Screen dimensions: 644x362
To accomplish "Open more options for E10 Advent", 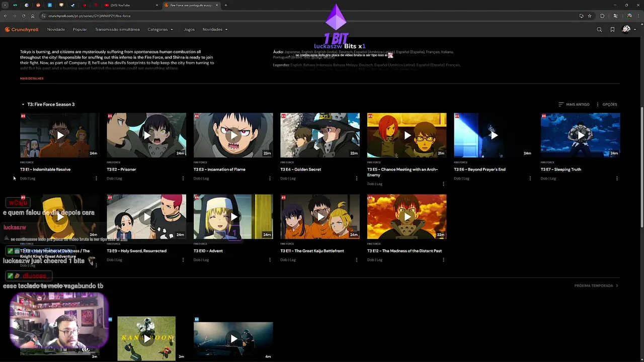I will pyautogui.click(x=270, y=260).
